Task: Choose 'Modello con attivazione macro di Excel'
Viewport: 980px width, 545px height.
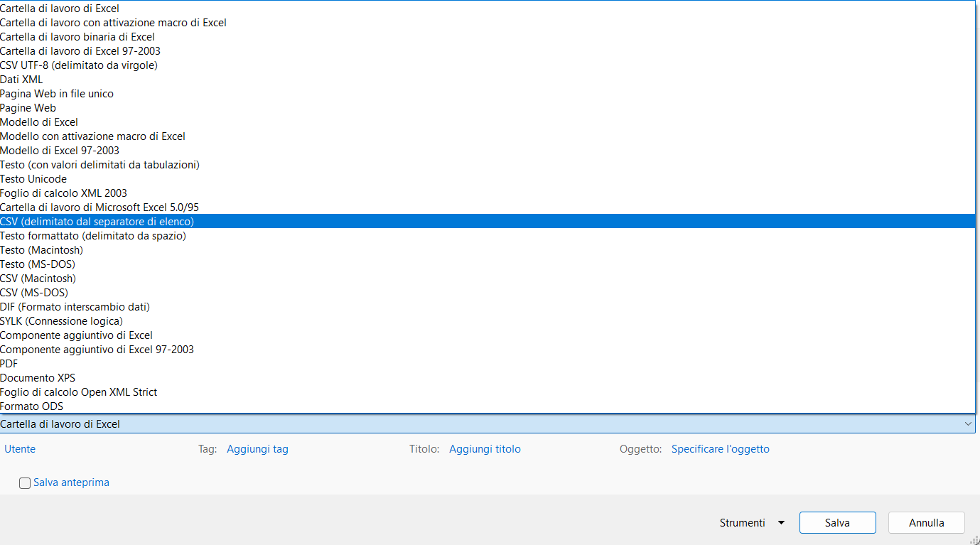Action: click(488, 136)
